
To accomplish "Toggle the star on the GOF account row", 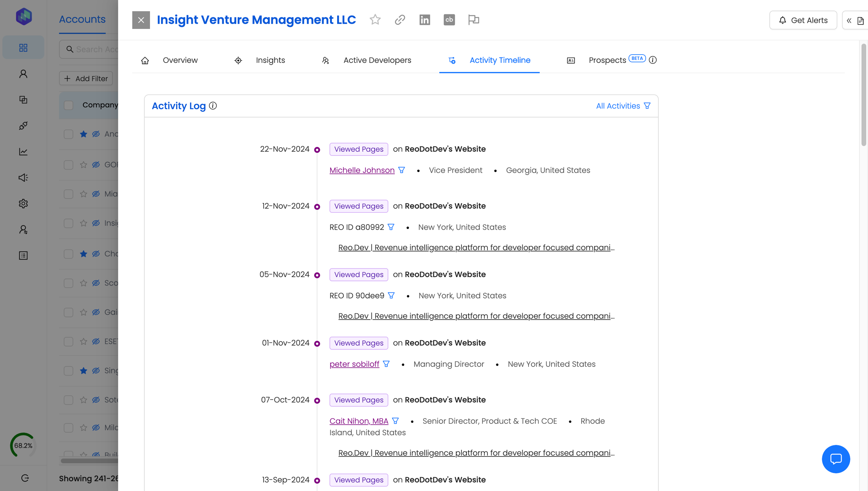I will click(x=84, y=165).
